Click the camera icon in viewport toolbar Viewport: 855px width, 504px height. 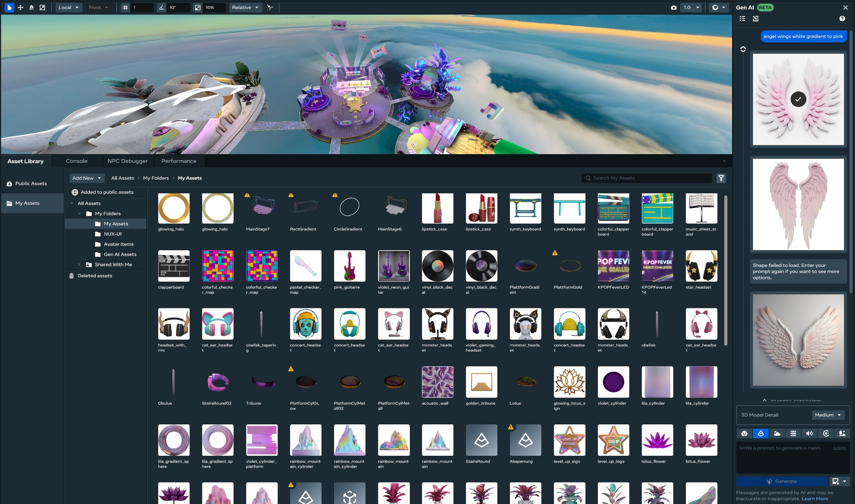pos(674,7)
